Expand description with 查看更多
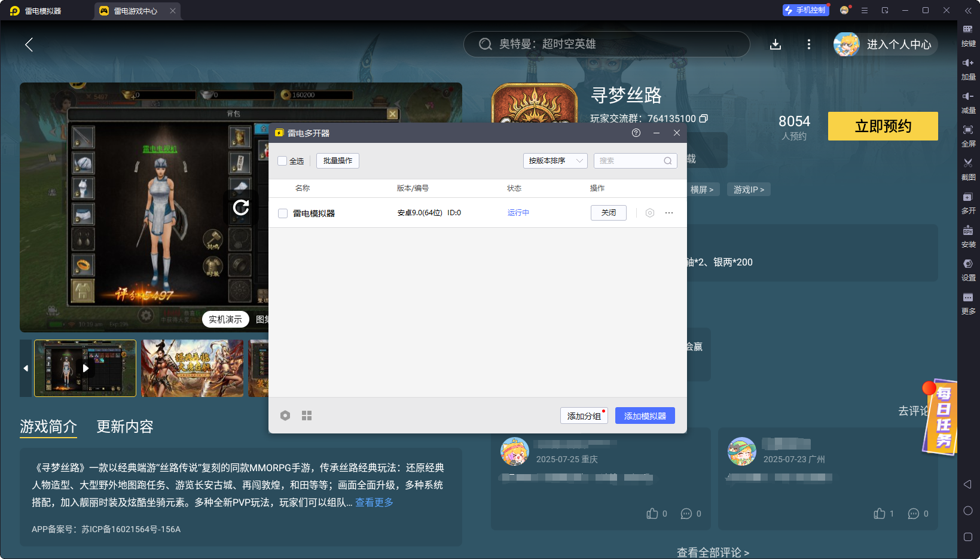 pyautogui.click(x=374, y=502)
